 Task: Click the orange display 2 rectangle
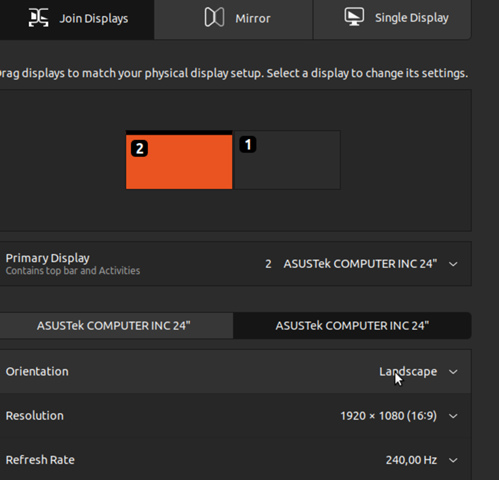tap(179, 162)
